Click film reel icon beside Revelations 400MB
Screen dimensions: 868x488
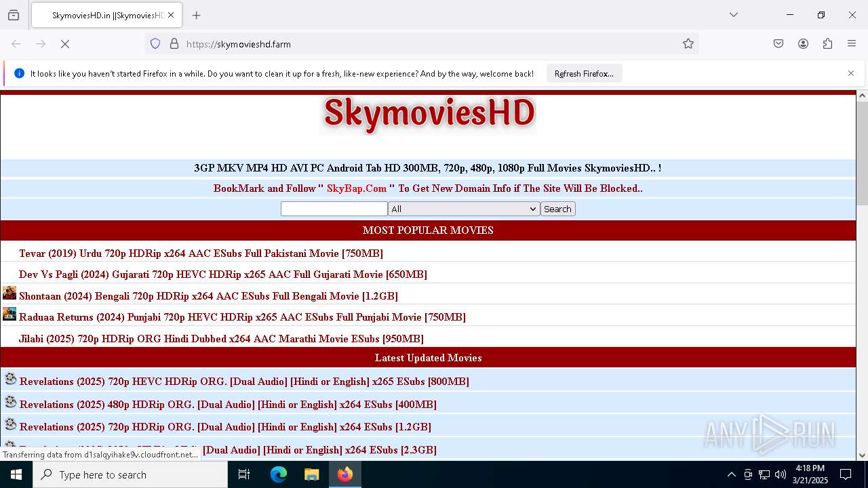click(10, 402)
